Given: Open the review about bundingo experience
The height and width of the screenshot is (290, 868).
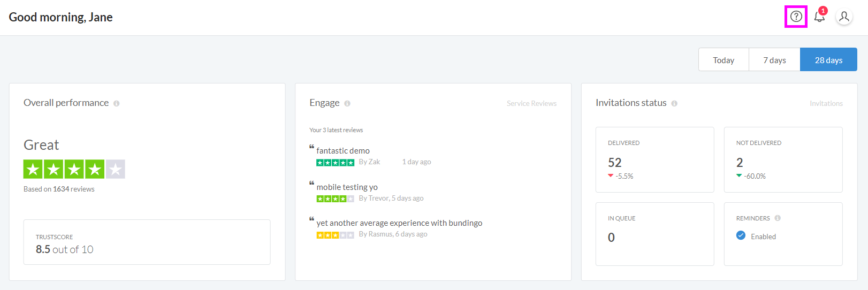Looking at the screenshot, I should click(399, 223).
